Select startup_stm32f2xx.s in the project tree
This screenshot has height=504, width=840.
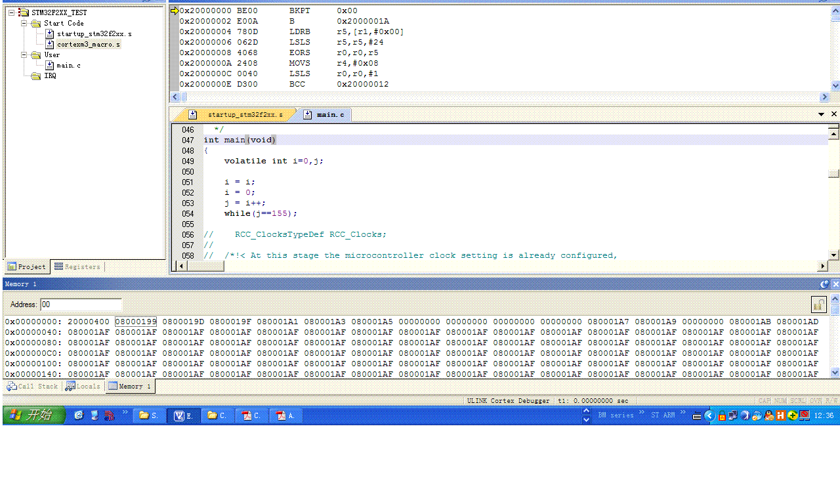click(x=94, y=33)
